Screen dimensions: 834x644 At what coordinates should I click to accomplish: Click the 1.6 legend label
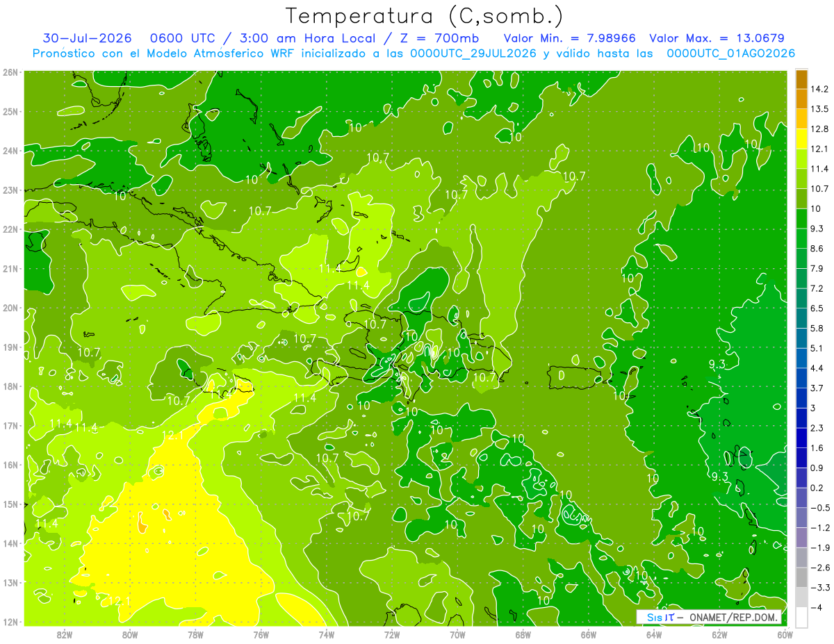817,448
